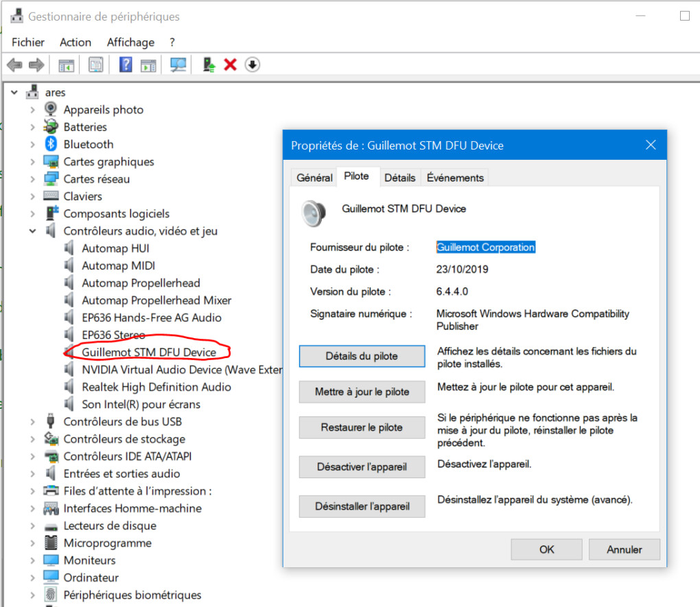Collapse Contrôleurs audio, vidéo et jeu
Image resolution: width=700 pixels, height=607 pixels.
pyautogui.click(x=32, y=231)
